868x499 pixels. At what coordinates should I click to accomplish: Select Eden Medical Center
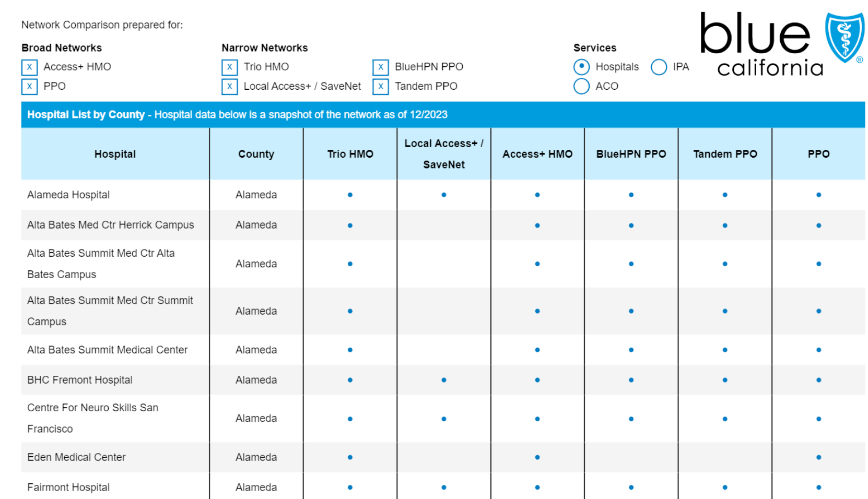(x=76, y=457)
